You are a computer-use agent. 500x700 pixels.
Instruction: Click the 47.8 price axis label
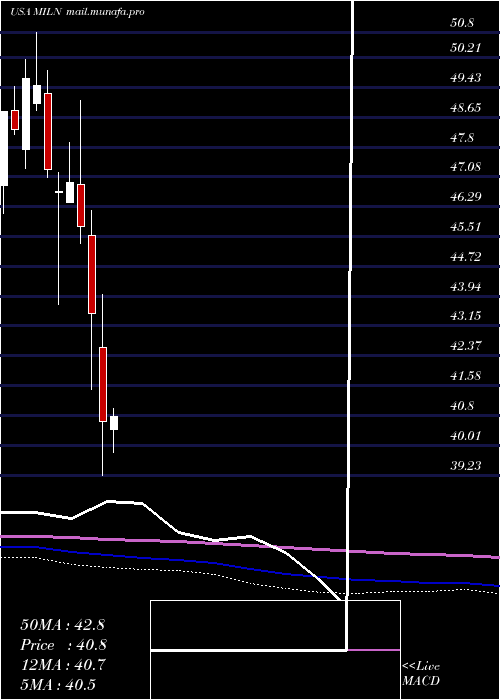click(x=462, y=138)
